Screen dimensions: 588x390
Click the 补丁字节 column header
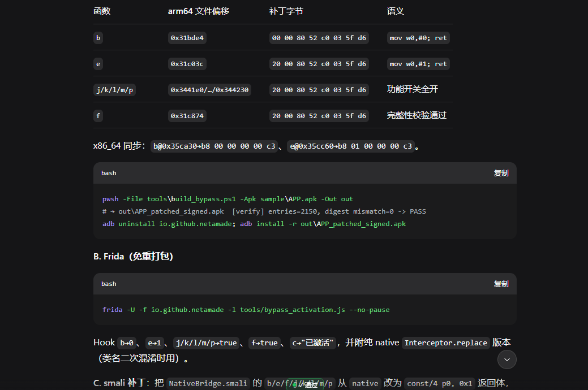pyautogui.click(x=286, y=11)
